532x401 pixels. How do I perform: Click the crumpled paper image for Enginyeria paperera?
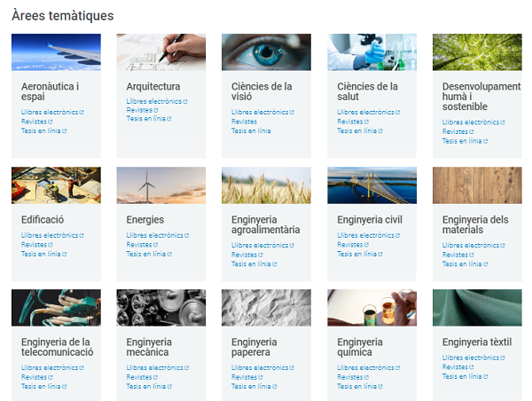[266, 308]
